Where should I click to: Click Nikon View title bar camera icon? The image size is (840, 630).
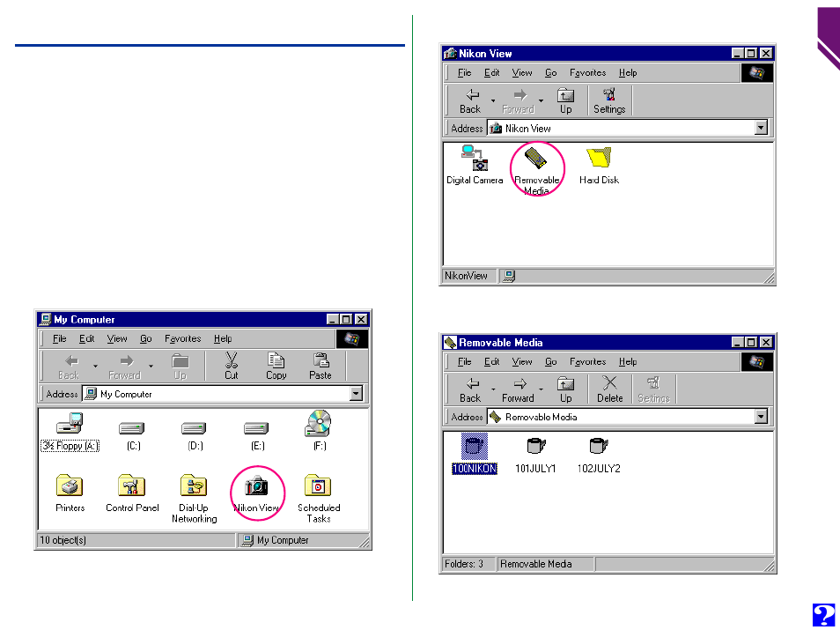(451, 53)
